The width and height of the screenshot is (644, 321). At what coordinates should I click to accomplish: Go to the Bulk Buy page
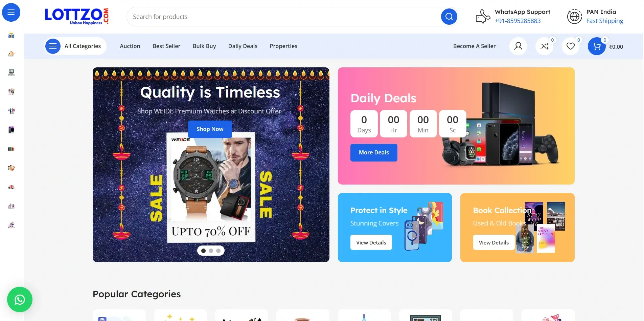click(204, 46)
